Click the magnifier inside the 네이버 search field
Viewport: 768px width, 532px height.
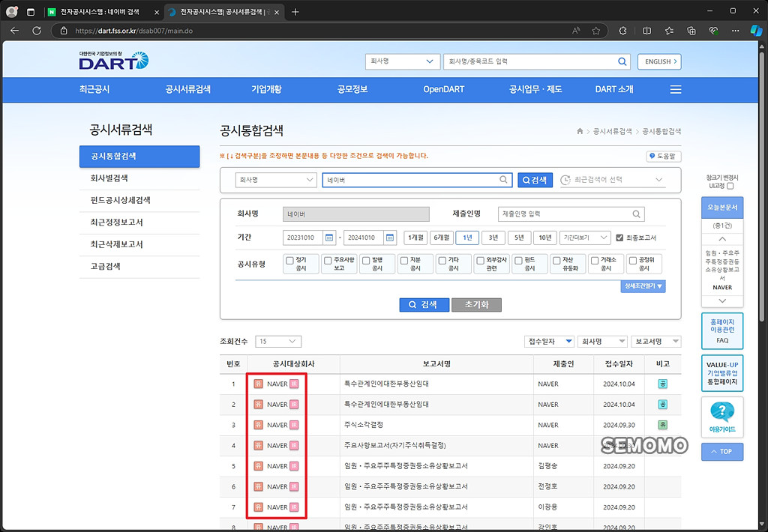pos(503,180)
